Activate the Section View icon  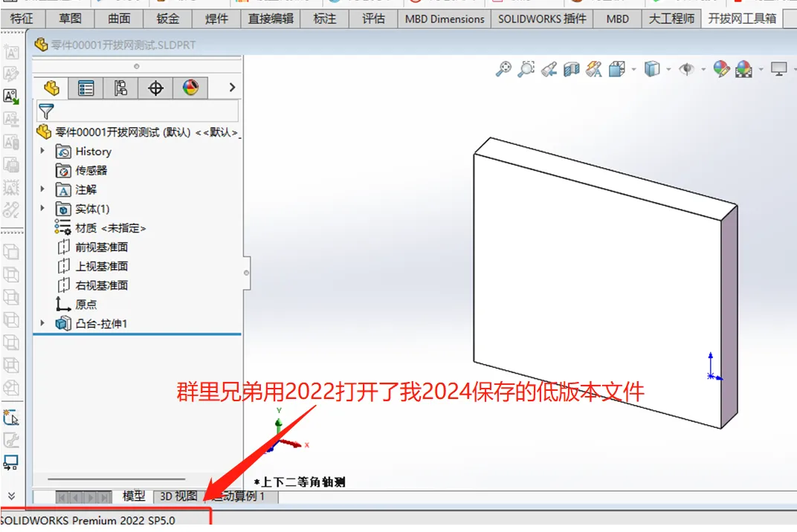[x=571, y=68]
